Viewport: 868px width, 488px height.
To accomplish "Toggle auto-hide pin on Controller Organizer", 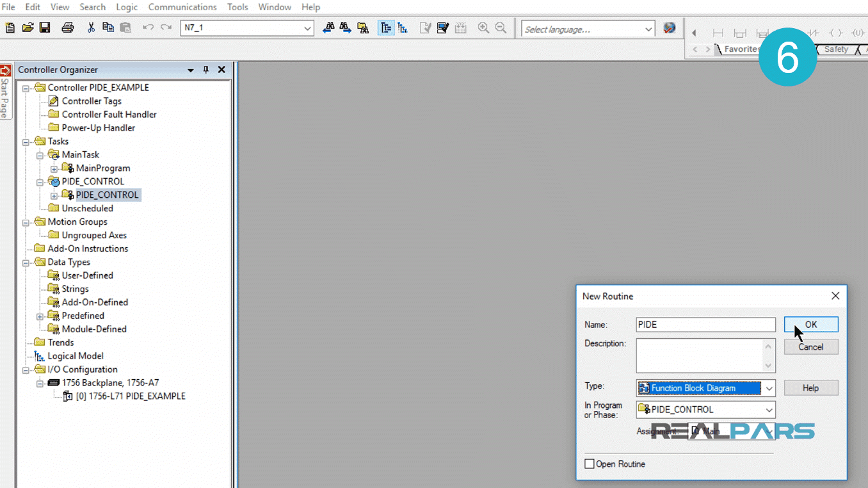I will point(205,69).
